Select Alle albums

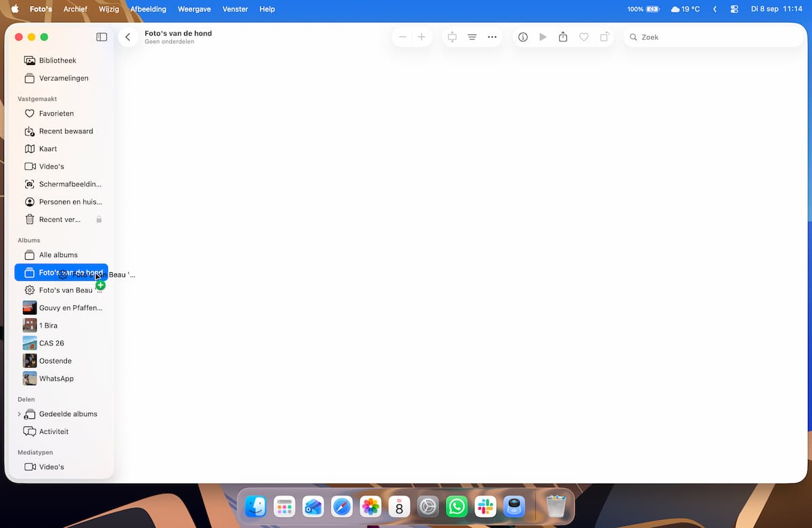coord(61,255)
